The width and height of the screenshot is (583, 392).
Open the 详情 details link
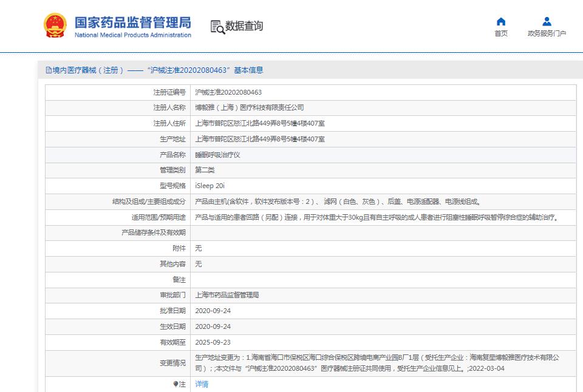200,385
